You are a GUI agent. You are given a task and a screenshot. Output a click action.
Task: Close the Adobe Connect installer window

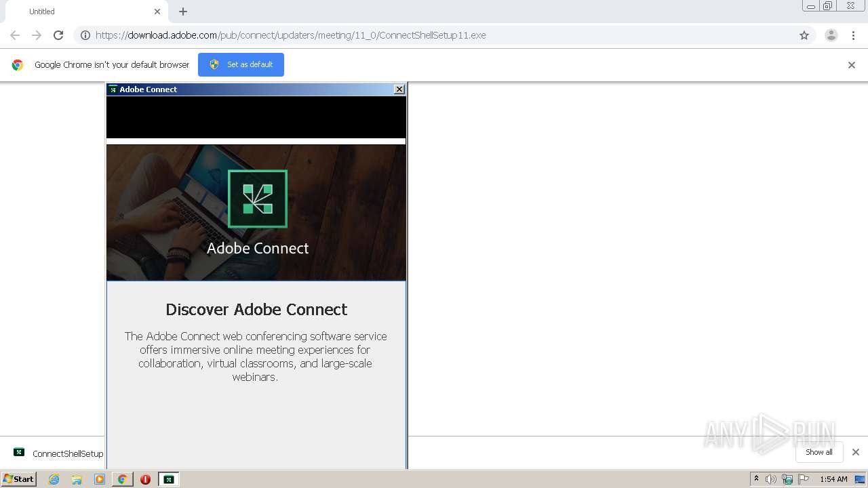tap(399, 89)
